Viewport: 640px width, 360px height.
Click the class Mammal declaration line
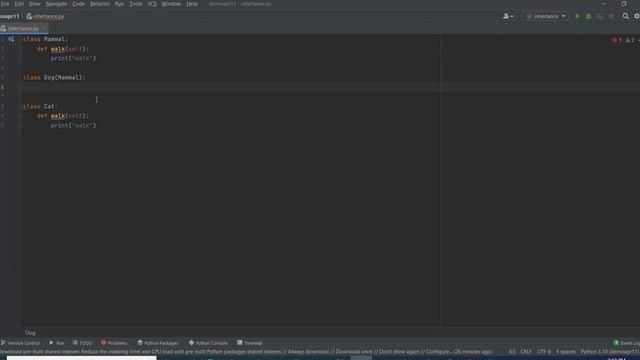point(45,39)
